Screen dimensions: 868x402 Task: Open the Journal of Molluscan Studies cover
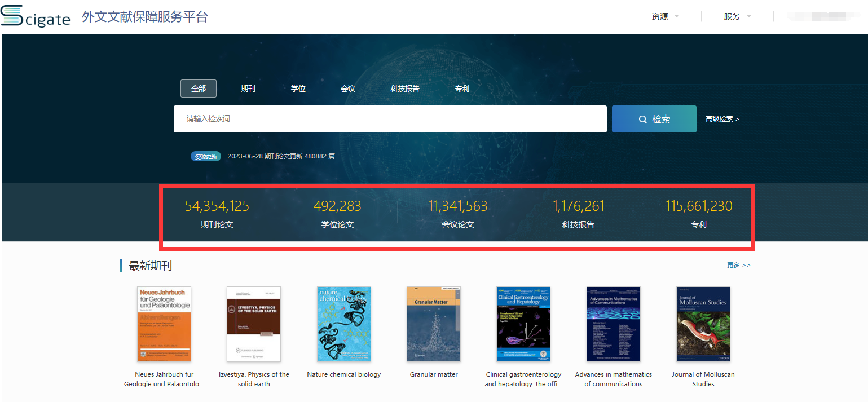(x=703, y=324)
